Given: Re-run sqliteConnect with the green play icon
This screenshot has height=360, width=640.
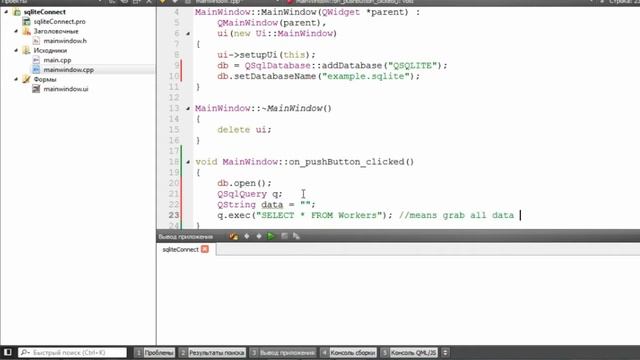Looking at the screenshot, I should coord(271,236).
